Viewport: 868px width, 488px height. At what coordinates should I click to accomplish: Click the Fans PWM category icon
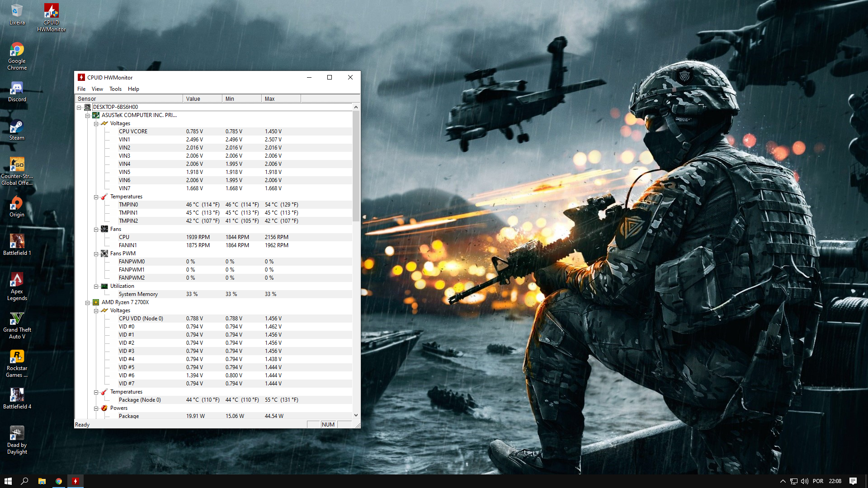tap(104, 253)
